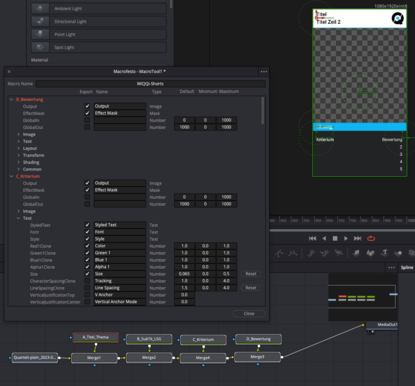Play the composition in reverse

(x=324, y=238)
